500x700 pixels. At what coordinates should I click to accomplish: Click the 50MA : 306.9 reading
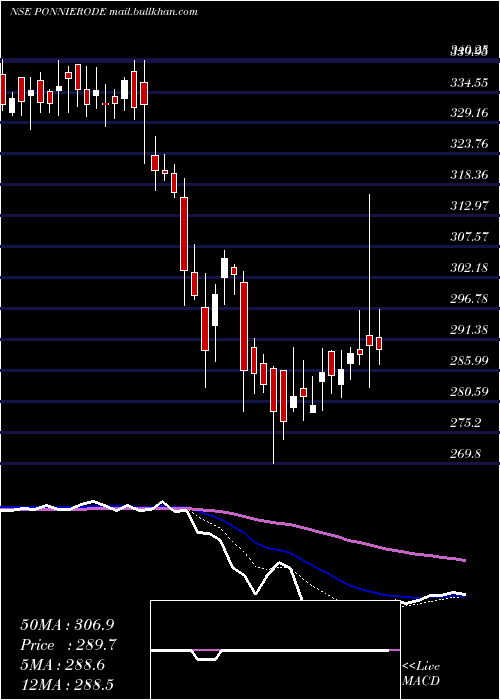click(65, 625)
